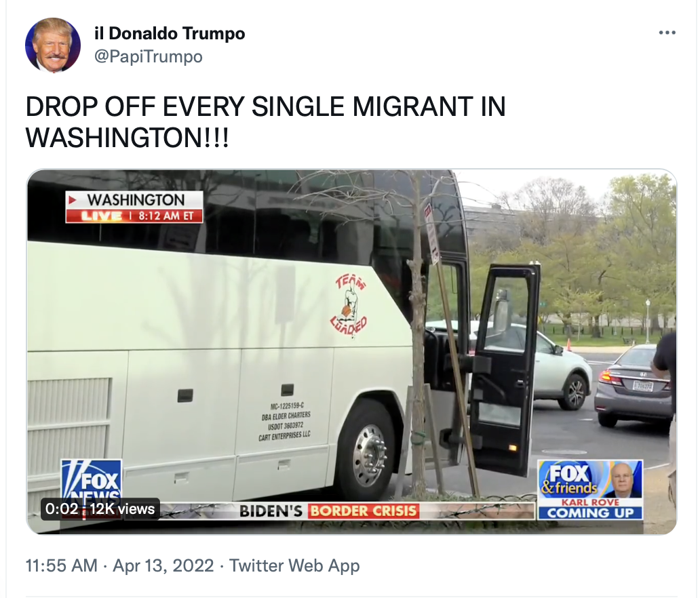The width and height of the screenshot is (700, 598).
Task: Open the Twitter Web App source link
Action: pyautogui.click(x=294, y=565)
